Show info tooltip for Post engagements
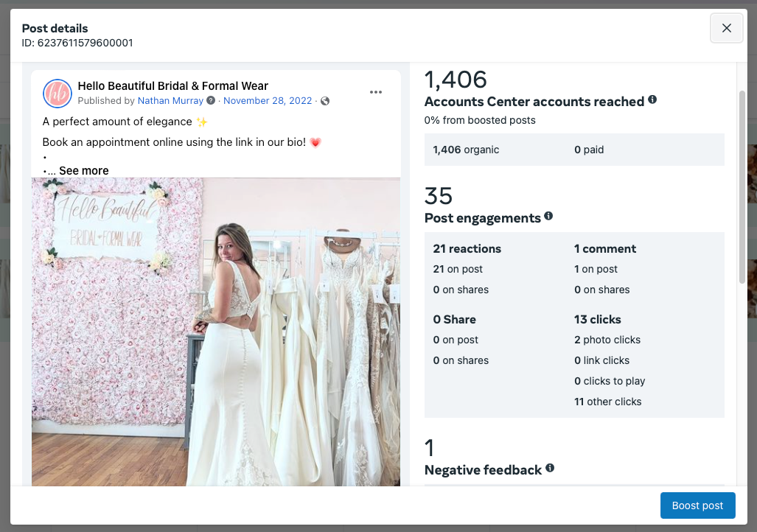The image size is (757, 532). point(548,216)
